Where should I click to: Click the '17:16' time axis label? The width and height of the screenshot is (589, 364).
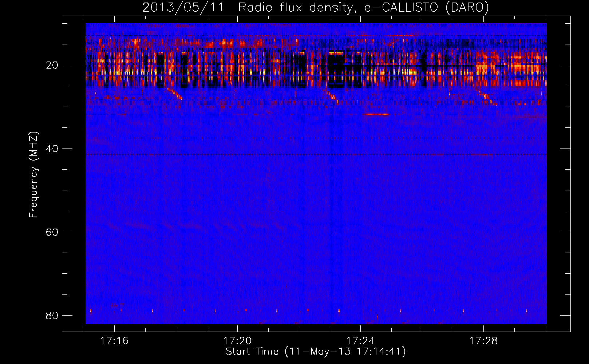coord(115,341)
